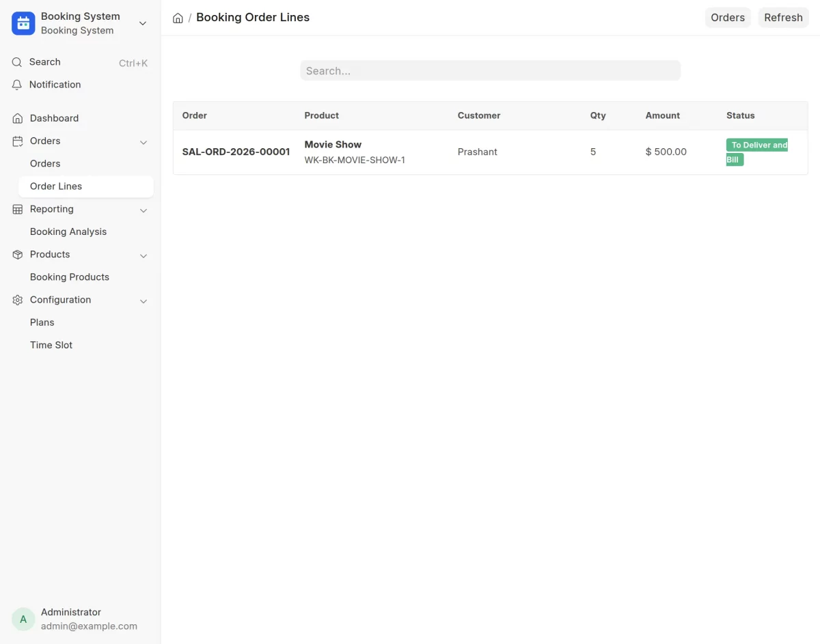Click the Products box icon

pos(18,254)
